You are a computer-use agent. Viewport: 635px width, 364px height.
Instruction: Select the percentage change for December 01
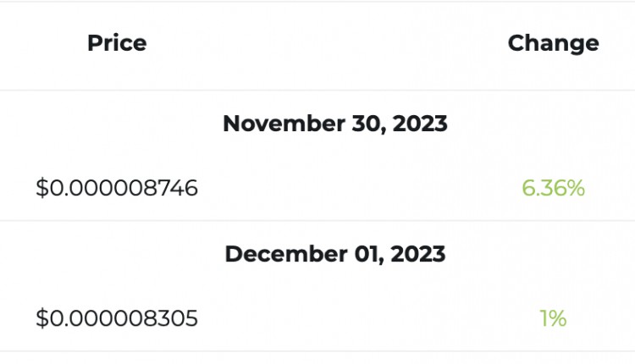click(x=553, y=318)
